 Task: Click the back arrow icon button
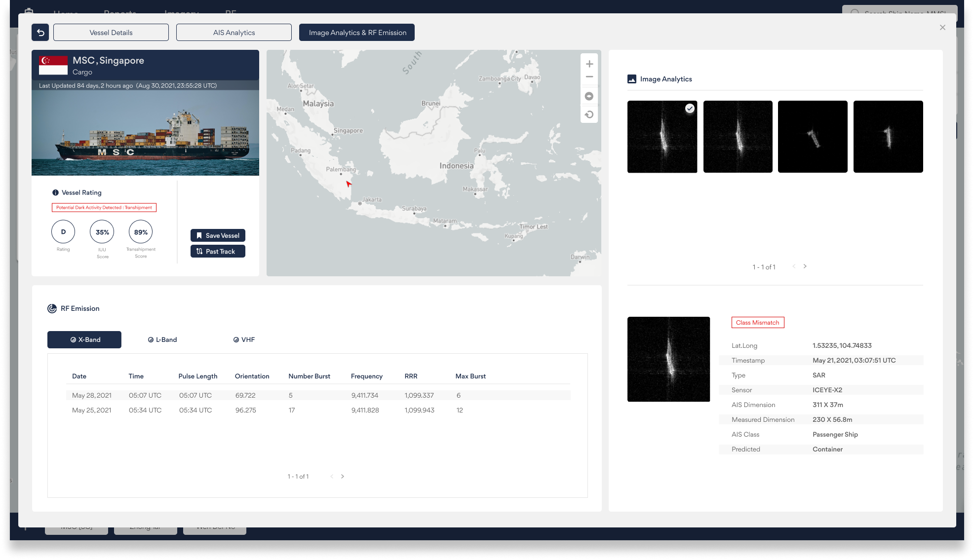click(40, 33)
